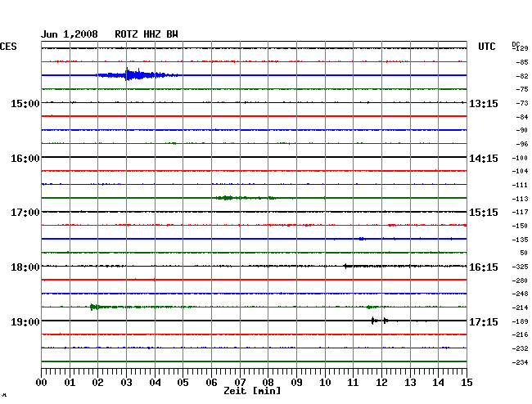This screenshot has width=532, height=404.
Task: Click the DC offset value -214
Action: click(x=520, y=307)
